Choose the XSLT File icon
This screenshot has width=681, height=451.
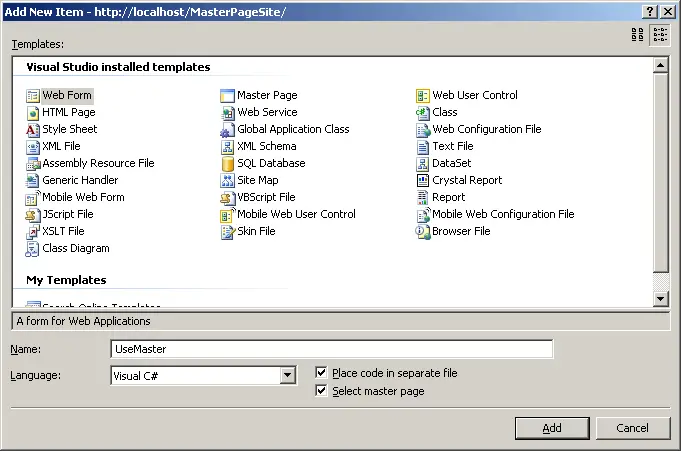[33, 232]
